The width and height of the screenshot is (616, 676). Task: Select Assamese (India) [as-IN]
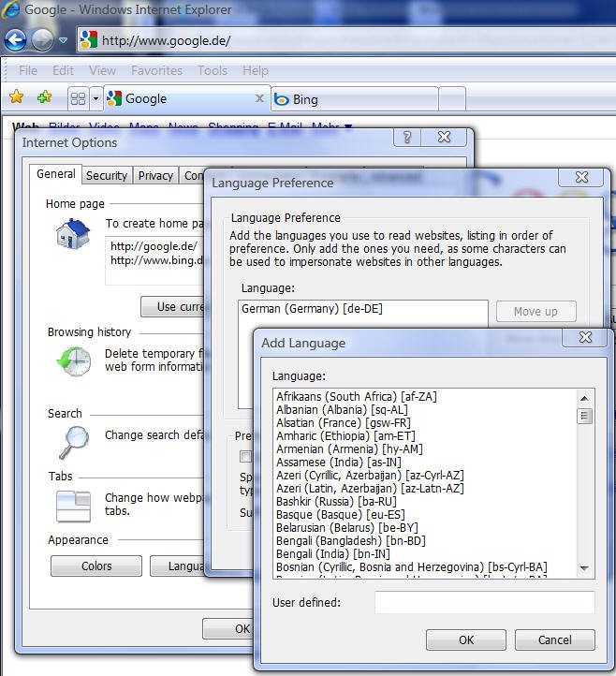point(339,463)
